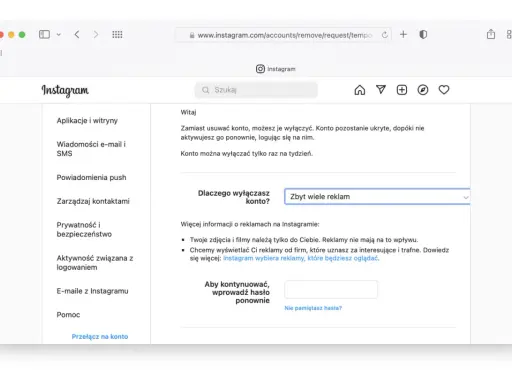The image size is (512, 384).
Task: Click the magnifier icon in search
Action: (x=206, y=90)
